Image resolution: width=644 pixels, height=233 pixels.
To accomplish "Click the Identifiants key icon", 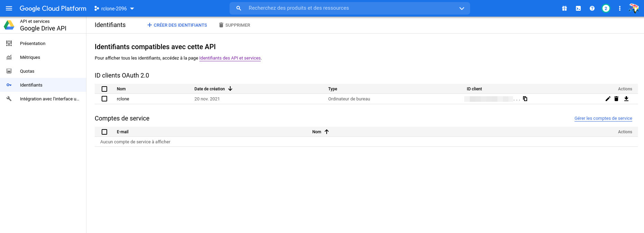I will coord(9,85).
